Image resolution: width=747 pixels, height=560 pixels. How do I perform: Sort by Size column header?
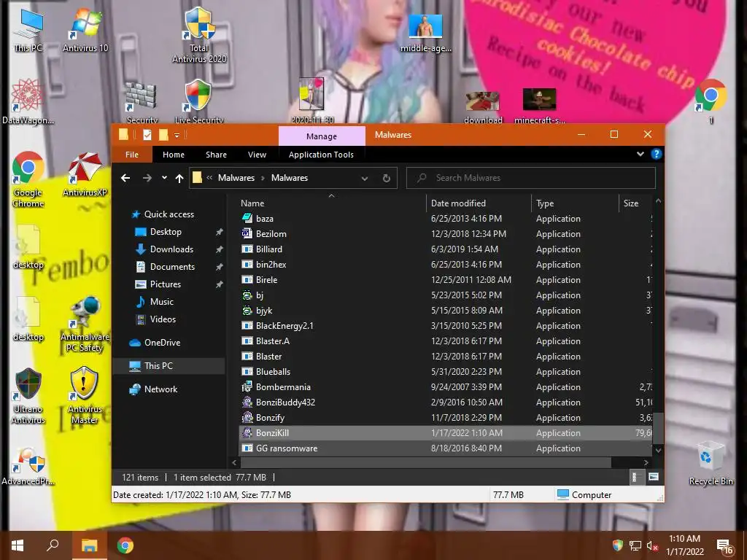[635, 203]
